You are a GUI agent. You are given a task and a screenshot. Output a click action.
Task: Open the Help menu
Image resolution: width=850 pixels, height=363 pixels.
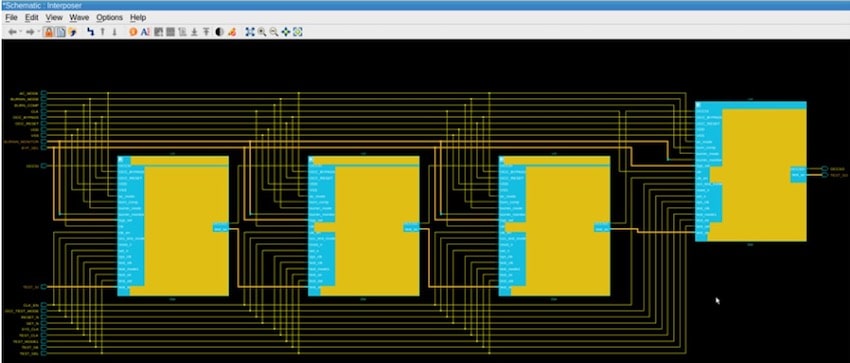tap(138, 17)
